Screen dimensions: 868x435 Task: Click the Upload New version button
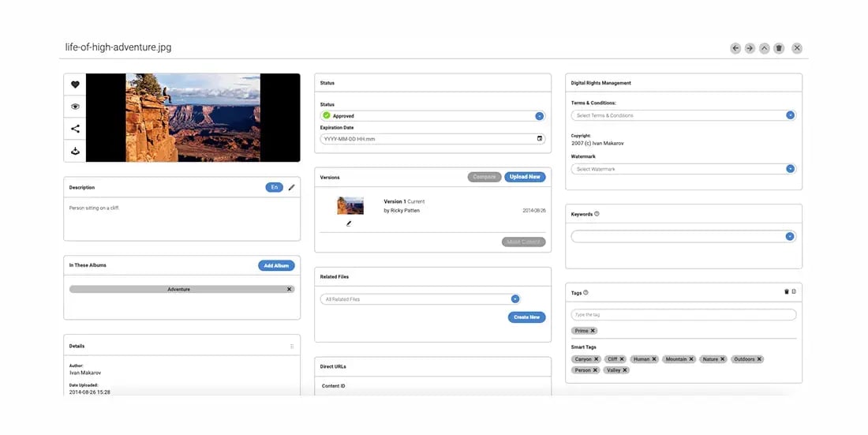pyautogui.click(x=525, y=177)
